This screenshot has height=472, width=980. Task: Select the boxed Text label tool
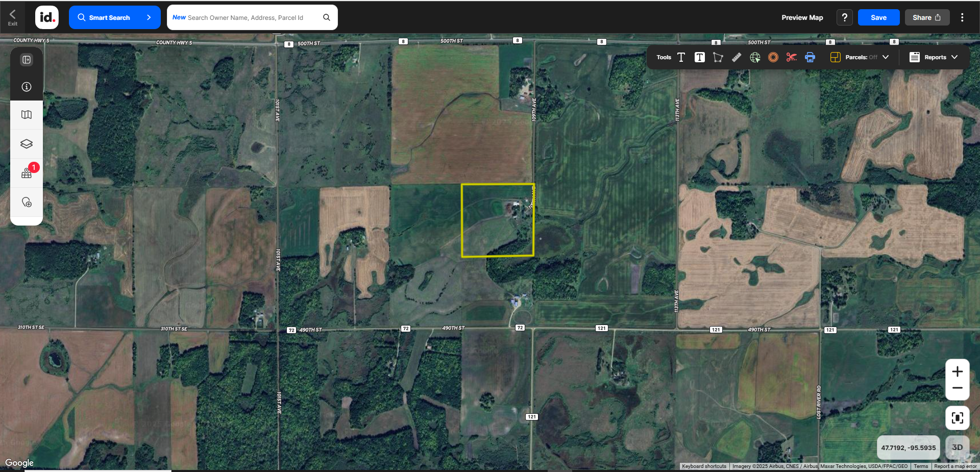[700, 57]
